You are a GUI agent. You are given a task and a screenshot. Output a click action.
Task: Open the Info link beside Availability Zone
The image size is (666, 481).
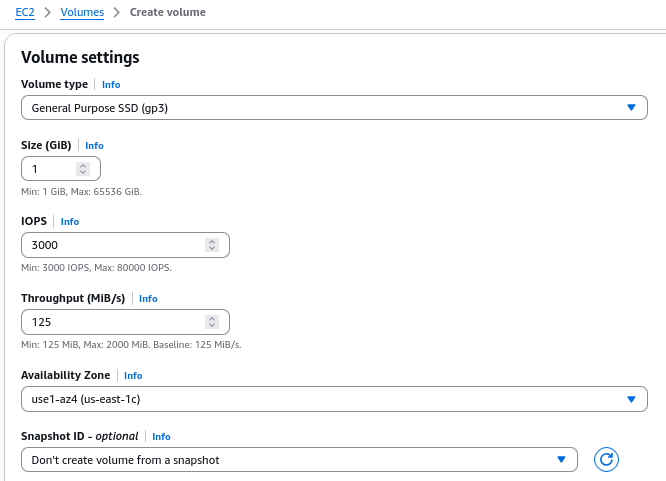click(x=133, y=376)
